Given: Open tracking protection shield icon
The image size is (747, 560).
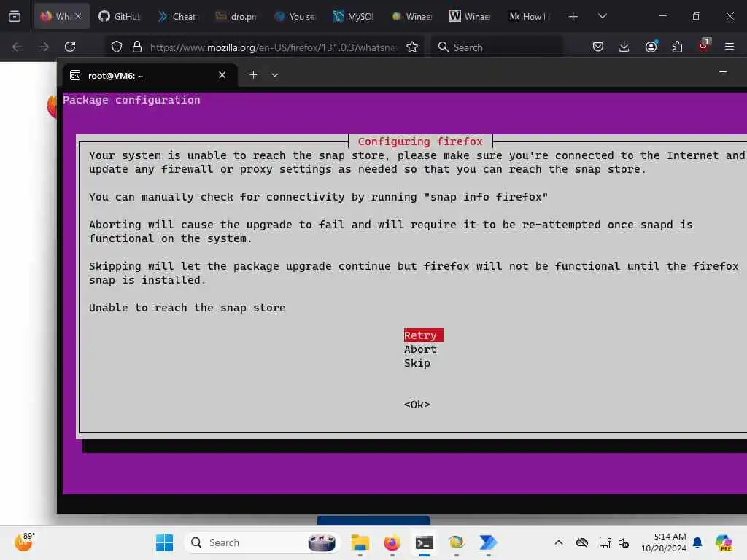Looking at the screenshot, I should 117,47.
